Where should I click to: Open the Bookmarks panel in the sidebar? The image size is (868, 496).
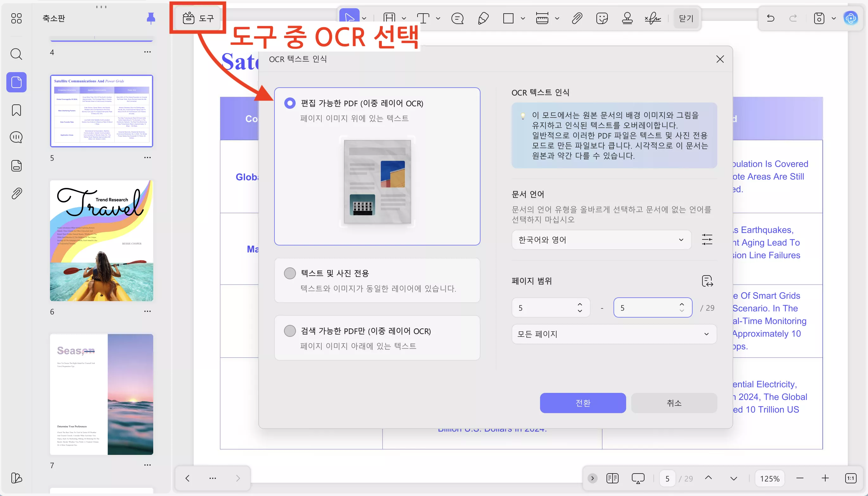(16, 110)
